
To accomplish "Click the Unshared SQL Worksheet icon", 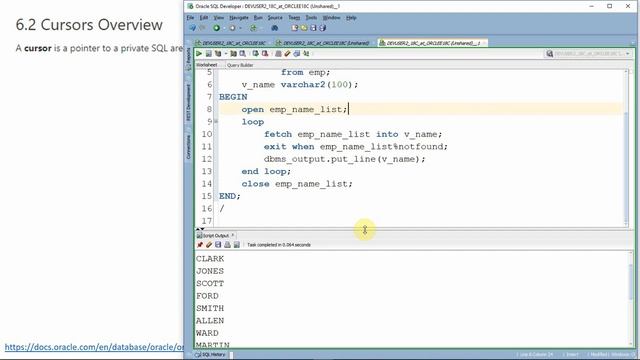I will point(278,53).
